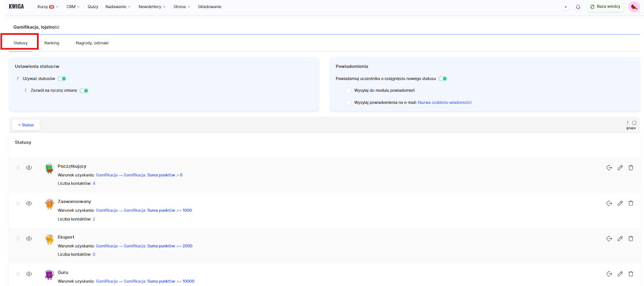
Task: Delete the Zaawansowany status via trash icon
Action: click(631, 203)
